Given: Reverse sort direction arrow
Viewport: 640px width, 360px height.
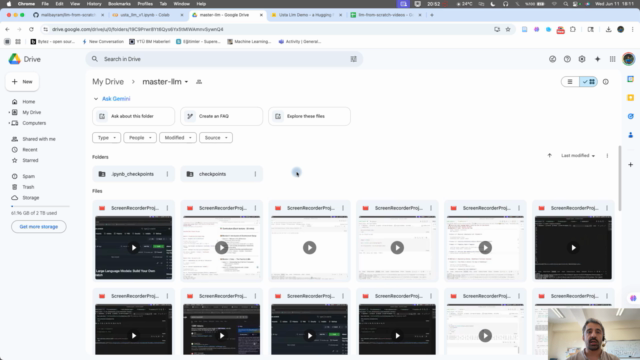Looking at the screenshot, I should click(x=549, y=156).
